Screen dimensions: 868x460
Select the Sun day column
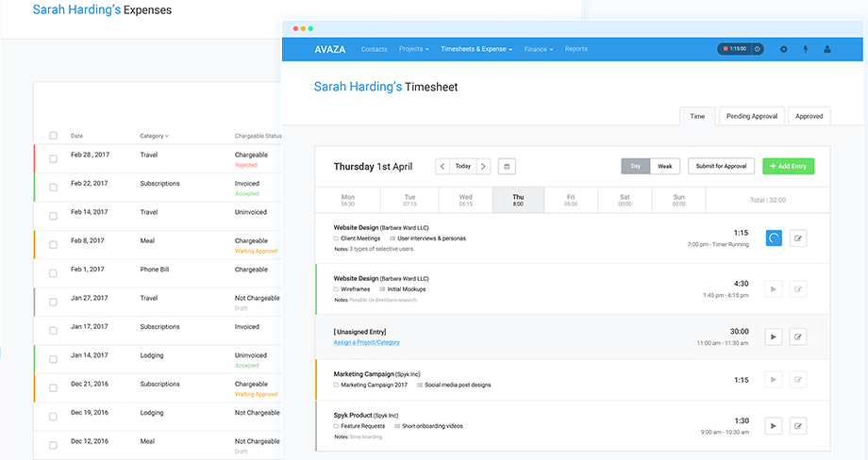coord(678,200)
